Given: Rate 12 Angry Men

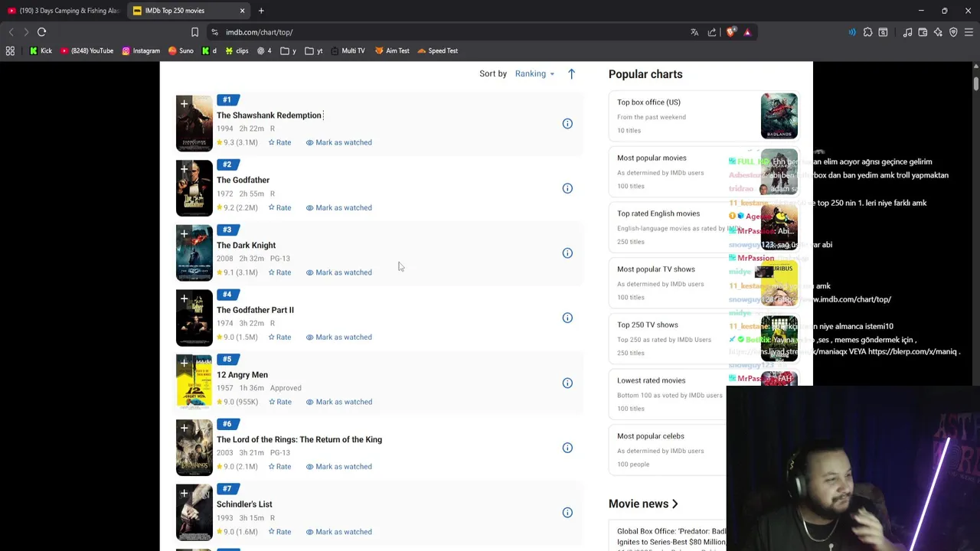Looking at the screenshot, I should [x=279, y=402].
